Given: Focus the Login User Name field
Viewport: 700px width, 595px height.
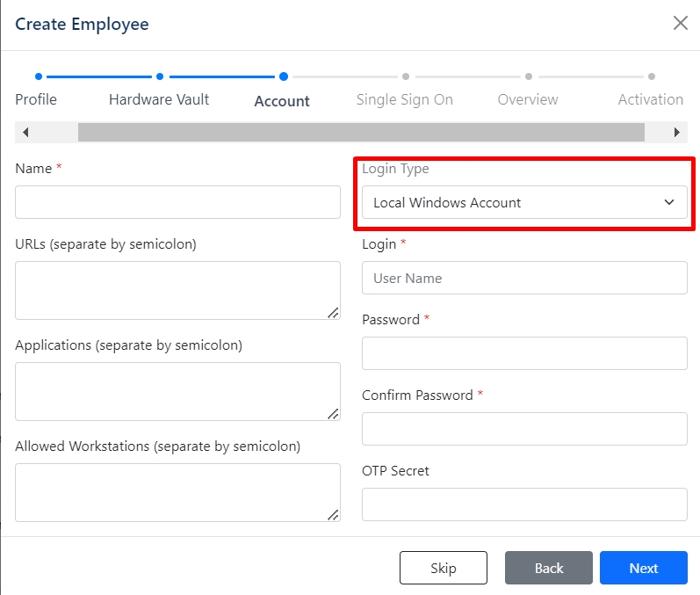Looking at the screenshot, I should pos(524,278).
